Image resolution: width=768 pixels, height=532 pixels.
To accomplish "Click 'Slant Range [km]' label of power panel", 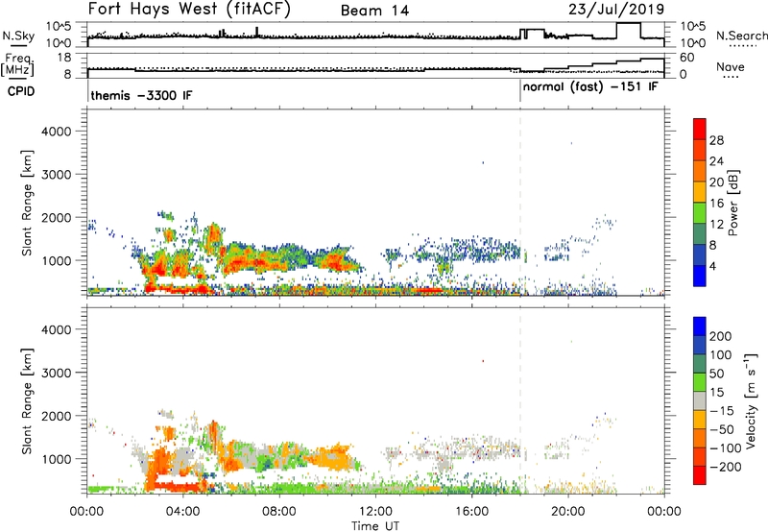I will click(27, 203).
